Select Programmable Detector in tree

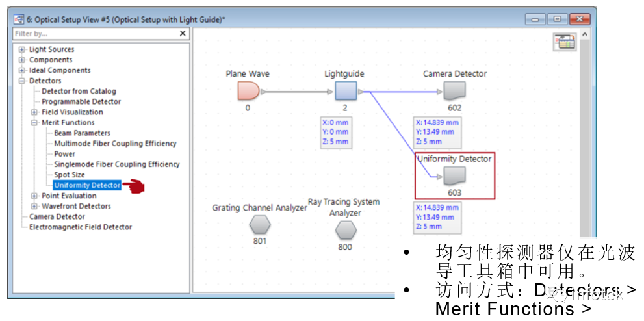pyautogui.click(x=81, y=101)
